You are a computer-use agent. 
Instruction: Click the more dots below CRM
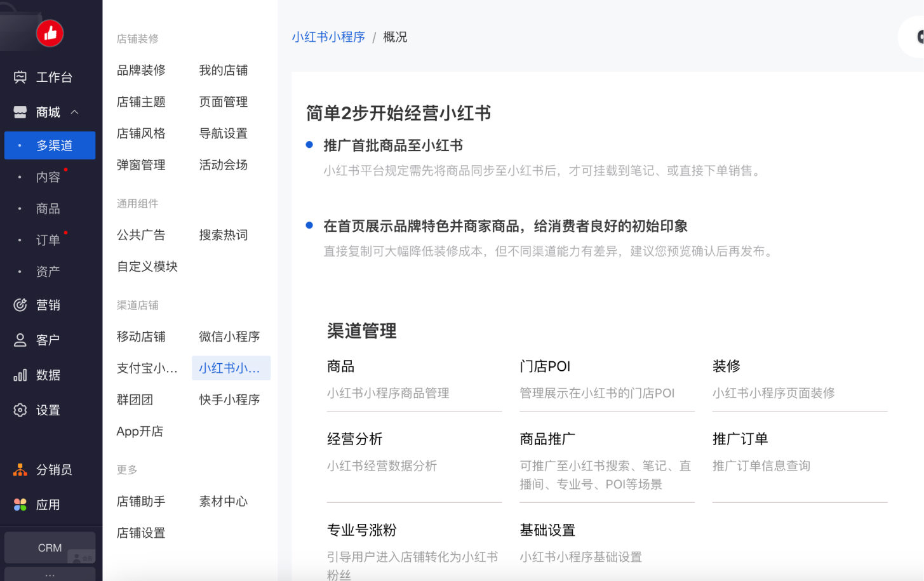(50, 575)
